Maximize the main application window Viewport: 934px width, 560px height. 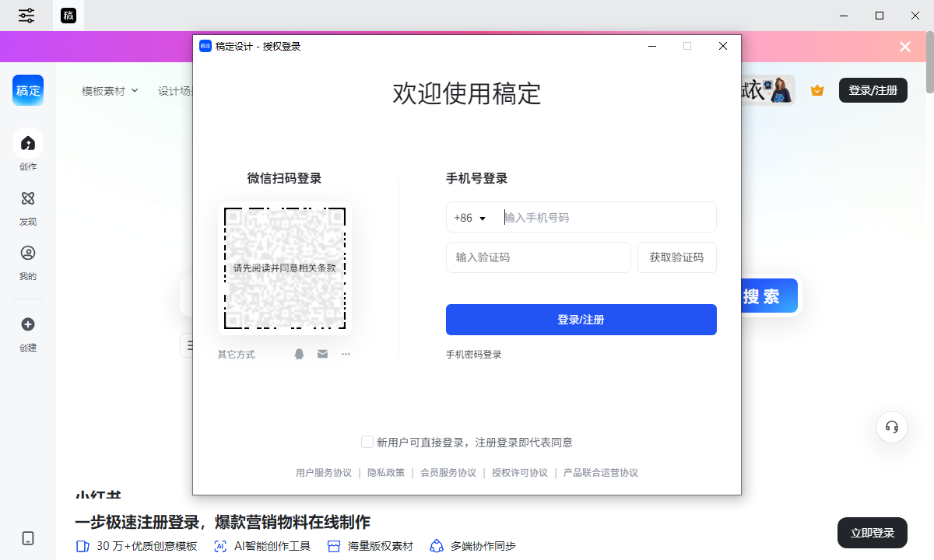pyautogui.click(x=880, y=16)
